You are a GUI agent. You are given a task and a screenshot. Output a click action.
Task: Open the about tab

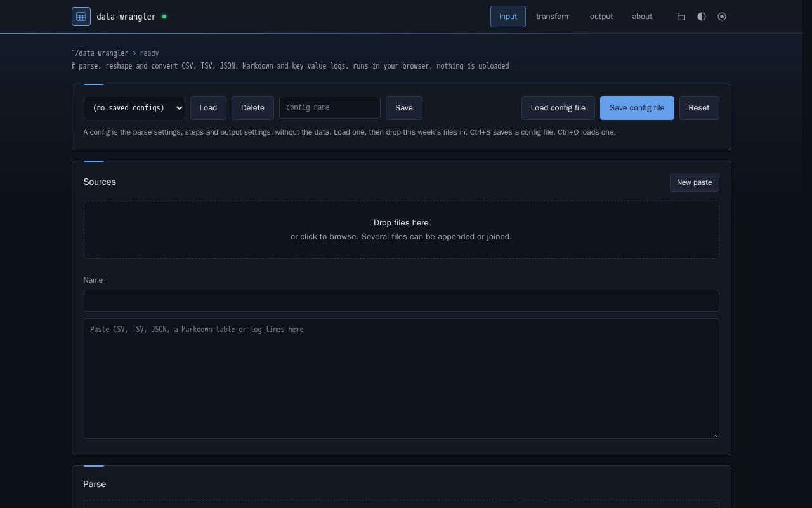tap(642, 17)
